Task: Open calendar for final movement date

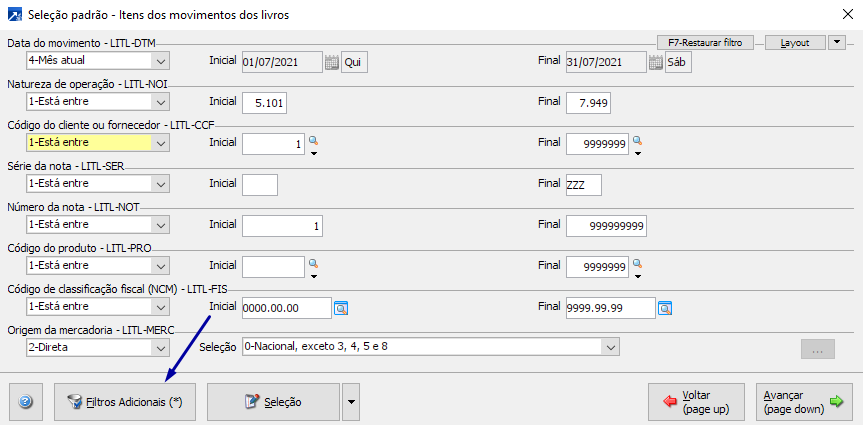Action: point(656,62)
